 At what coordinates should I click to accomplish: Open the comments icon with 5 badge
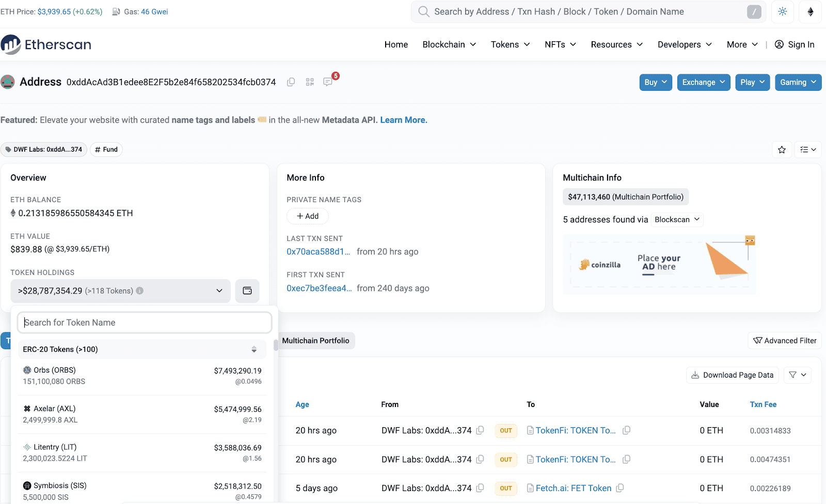(x=328, y=82)
